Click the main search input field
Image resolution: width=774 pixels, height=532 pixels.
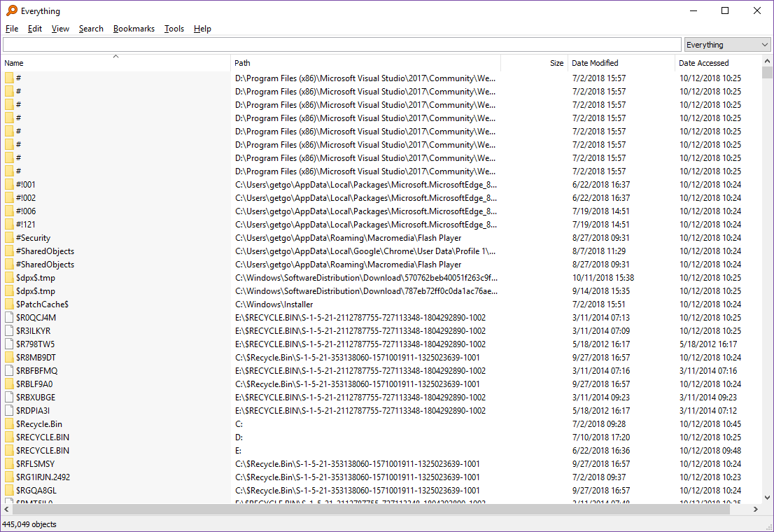342,45
